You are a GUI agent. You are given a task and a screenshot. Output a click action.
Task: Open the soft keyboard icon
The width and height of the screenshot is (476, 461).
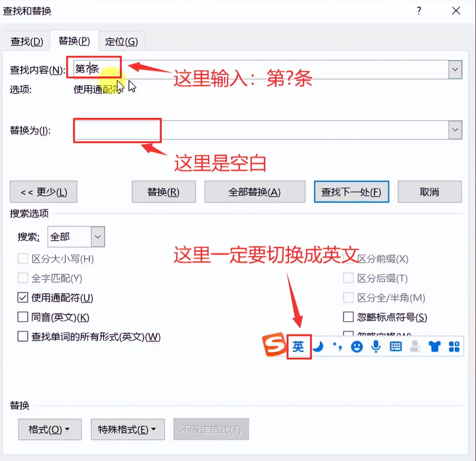click(x=396, y=346)
